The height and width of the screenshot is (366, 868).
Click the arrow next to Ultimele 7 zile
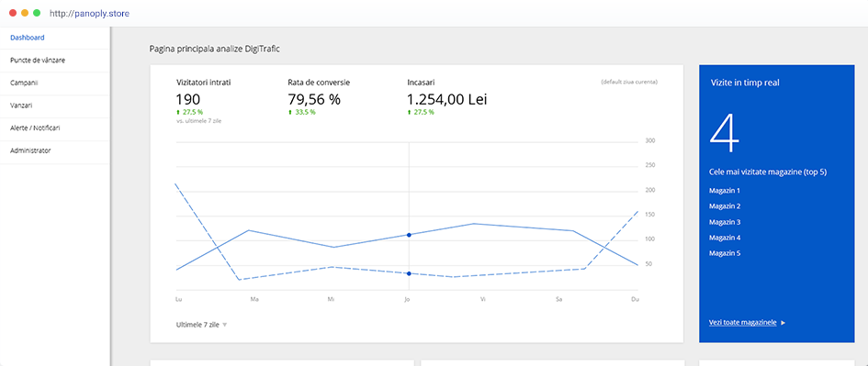[225, 325]
